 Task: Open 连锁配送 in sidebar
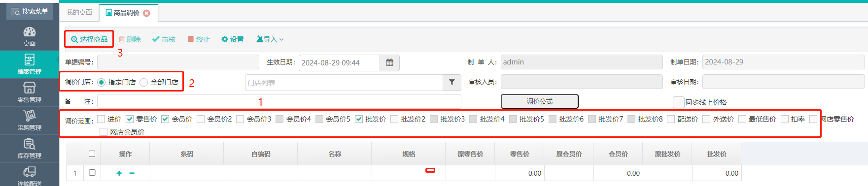[30, 175]
